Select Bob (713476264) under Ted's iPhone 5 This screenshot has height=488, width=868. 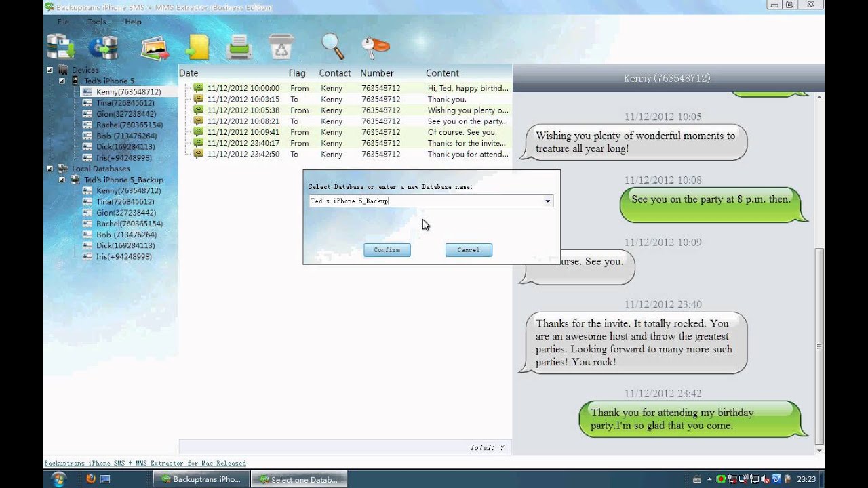pyautogui.click(x=126, y=136)
